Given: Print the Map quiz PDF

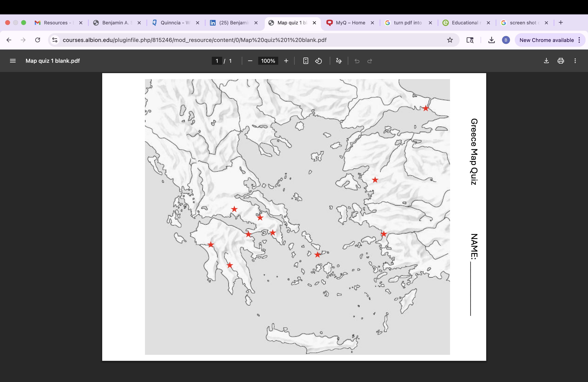Looking at the screenshot, I should [561, 61].
